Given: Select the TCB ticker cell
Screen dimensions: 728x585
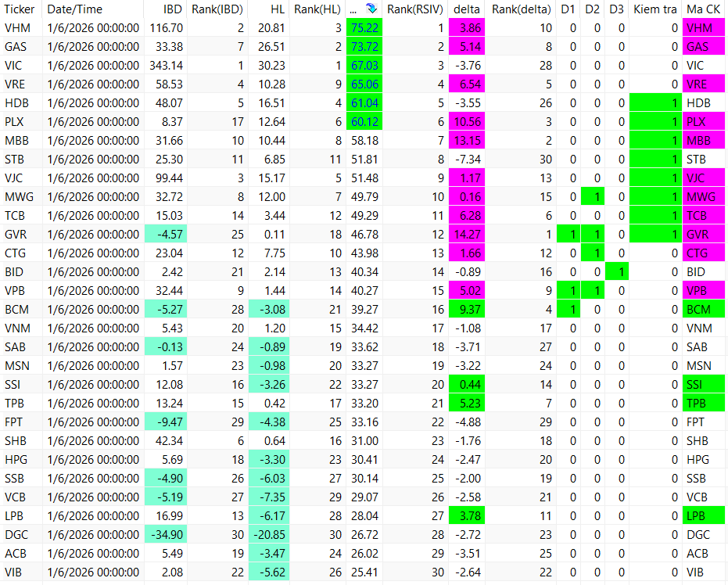Looking at the screenshot, I should click(21, 216).
